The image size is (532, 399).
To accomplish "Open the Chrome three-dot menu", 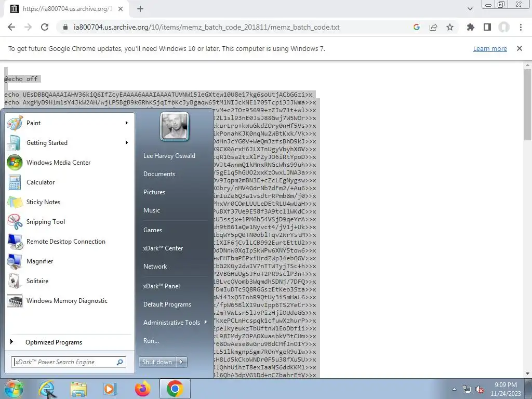I will 521,27.
